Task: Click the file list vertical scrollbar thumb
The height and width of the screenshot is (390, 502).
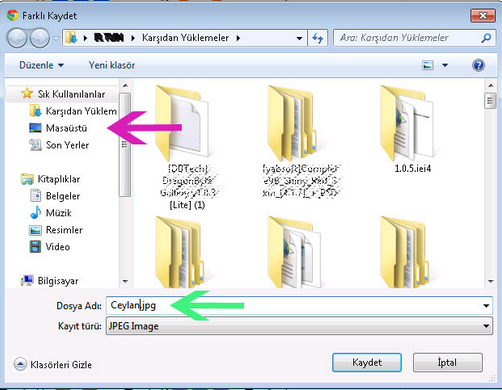Action: tap(490, 101)
